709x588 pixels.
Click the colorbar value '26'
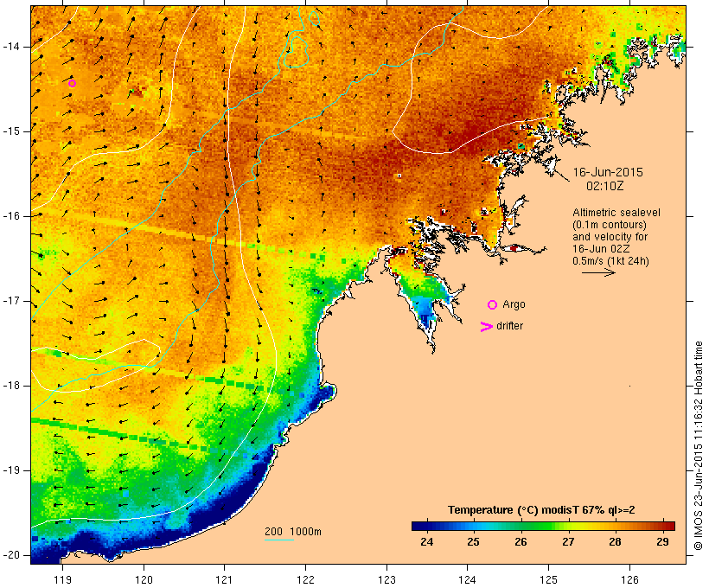[521, 542]
